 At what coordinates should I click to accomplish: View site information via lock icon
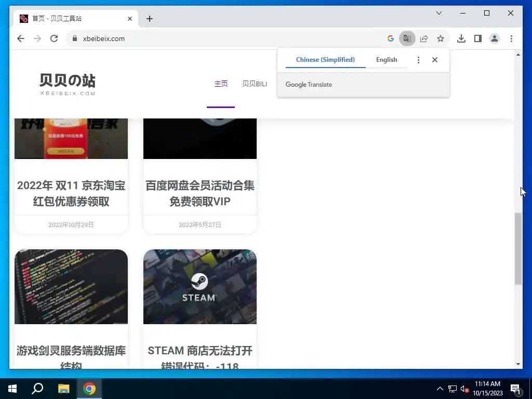[75, 38]
